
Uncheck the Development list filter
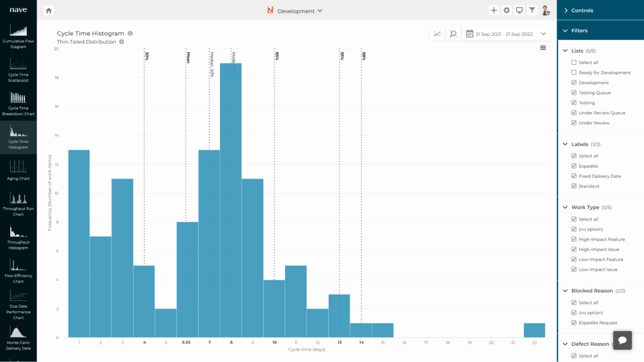point(574,83)
